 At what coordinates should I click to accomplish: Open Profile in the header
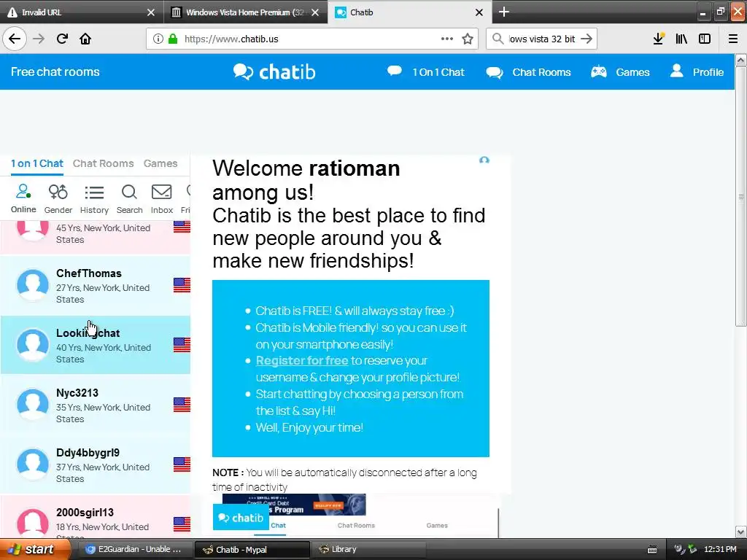point(697,72)
